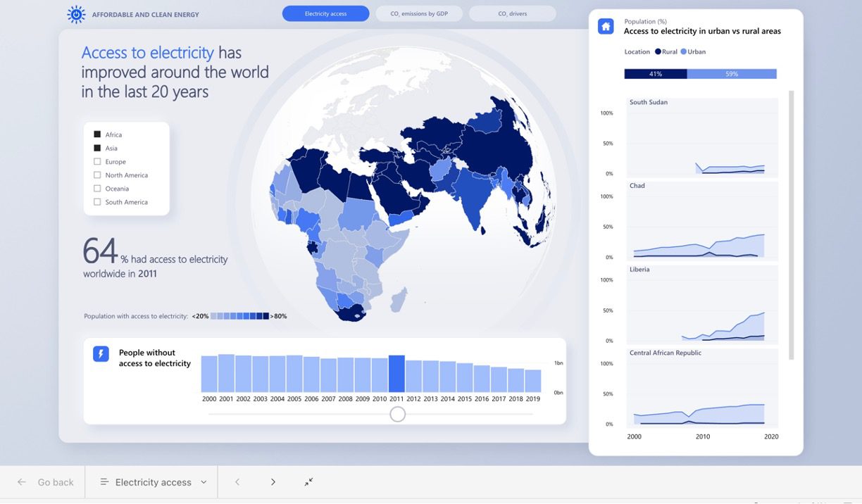The image size is (862, 504).
Task: Click the 2017 year label under the chart
Action: pos(499,398)
